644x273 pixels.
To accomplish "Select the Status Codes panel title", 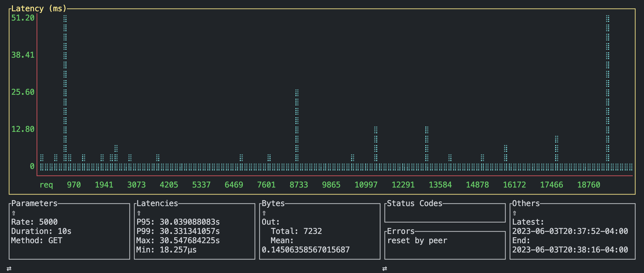I will 415,203.
